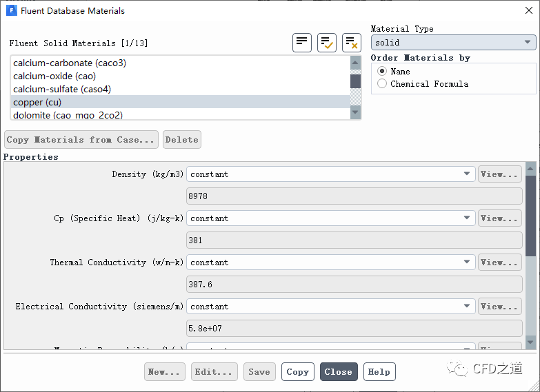Click the Density value field 8978
The height and width of the screenshot is (392, 540).
[354, 196]
